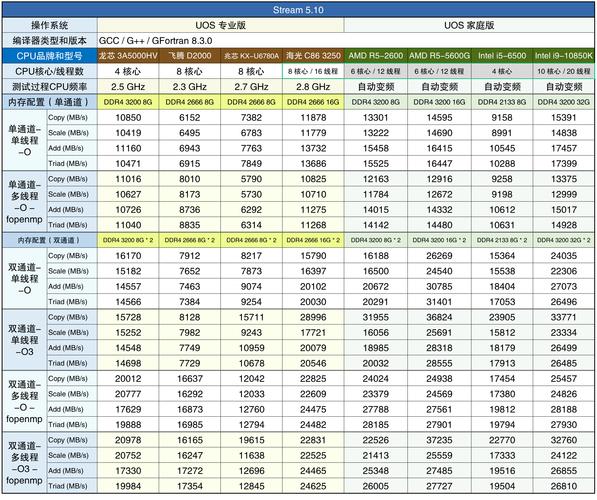Select the CPU核心/线程数 row label
This screenshot has width=597, height=500.
49,71
